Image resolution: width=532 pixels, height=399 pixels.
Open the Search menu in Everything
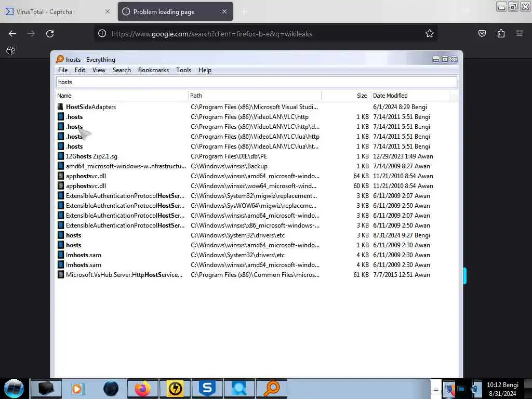tap(122, 70)
